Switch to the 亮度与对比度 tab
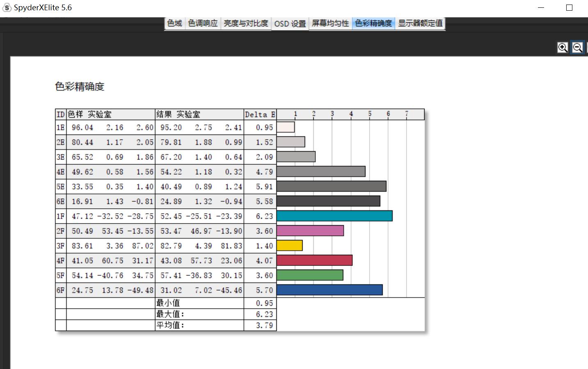Viewport: 588px width, 369px height. click(x=246, y=23)
